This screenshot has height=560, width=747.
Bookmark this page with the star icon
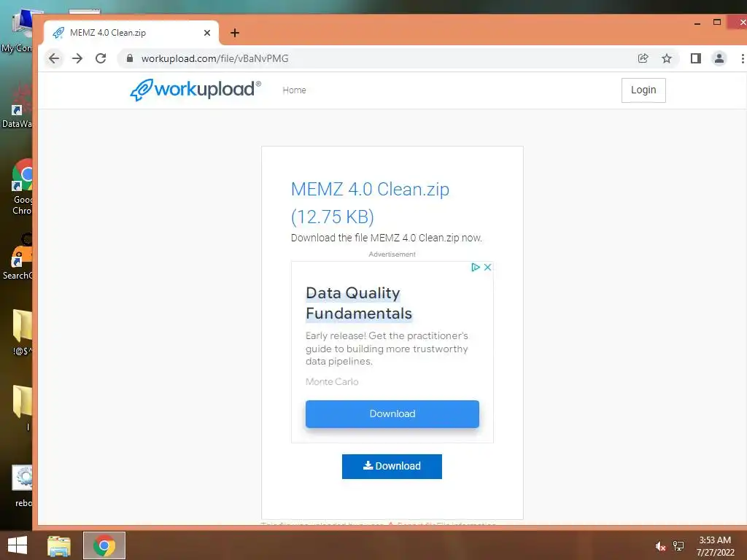667,58
